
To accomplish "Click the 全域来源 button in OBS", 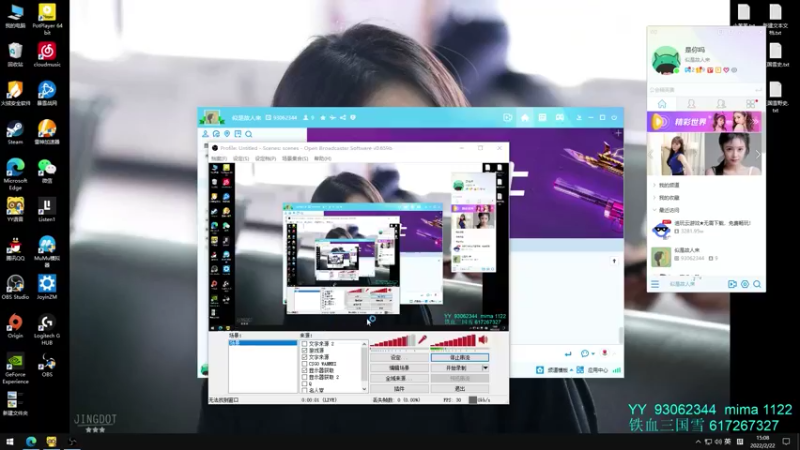I will coord(399,379).
